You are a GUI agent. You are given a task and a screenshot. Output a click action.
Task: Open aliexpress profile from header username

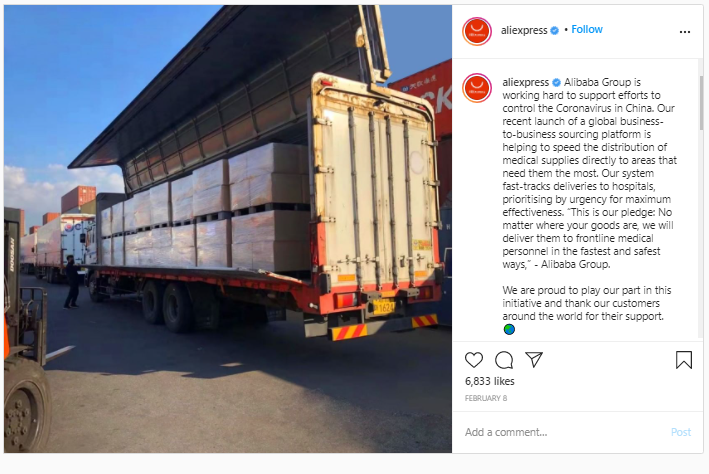pos(524,30)
